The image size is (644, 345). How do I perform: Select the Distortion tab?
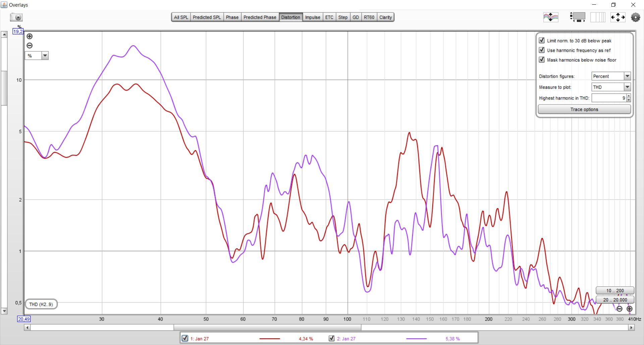(291, 17)
